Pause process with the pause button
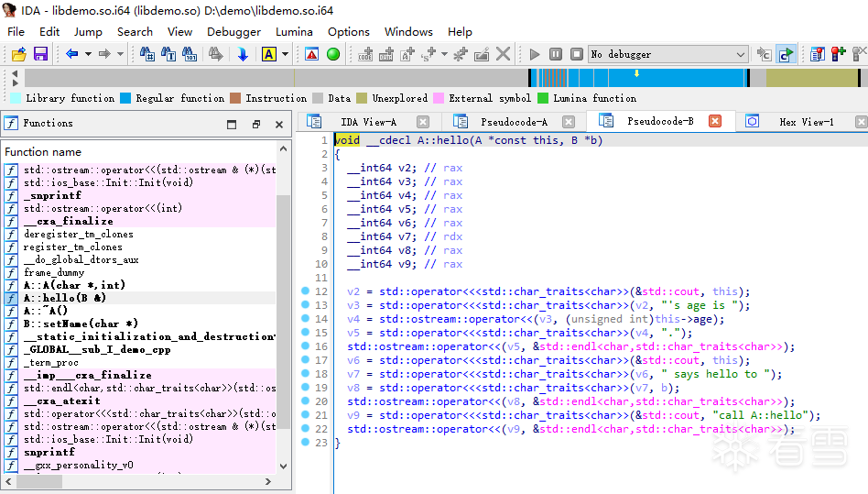Viewport: 868px width, 494px height. click(x=555, y=54)
